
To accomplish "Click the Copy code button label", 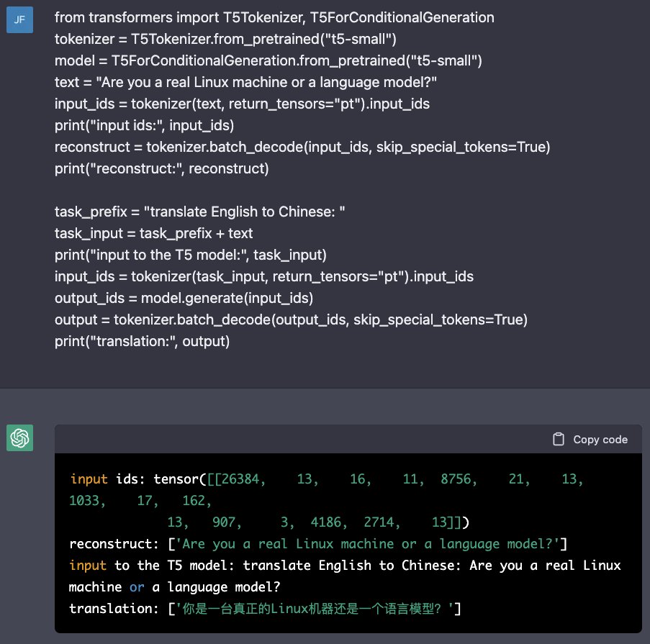I will (x=600, y=440).
